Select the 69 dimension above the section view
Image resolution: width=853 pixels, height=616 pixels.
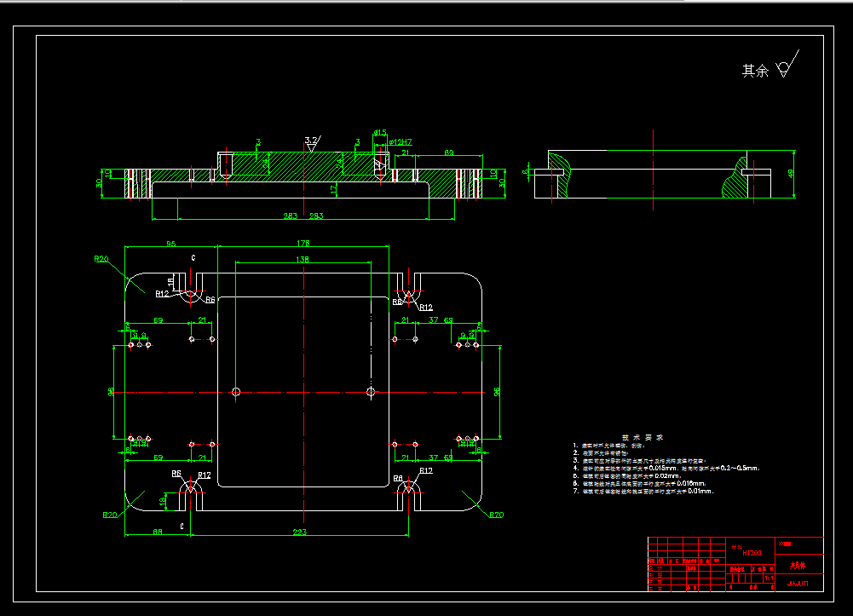(x=449, y=153)
